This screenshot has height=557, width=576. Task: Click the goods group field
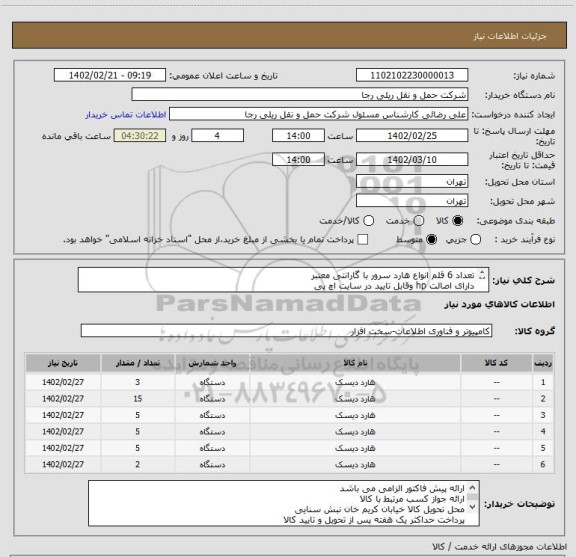coord(286,331)
